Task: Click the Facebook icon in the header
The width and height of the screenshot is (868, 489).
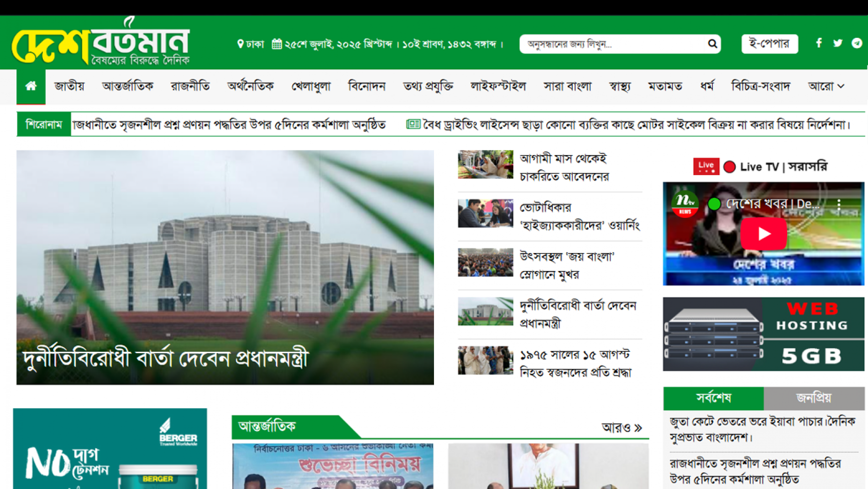Action: coord(819,43)
